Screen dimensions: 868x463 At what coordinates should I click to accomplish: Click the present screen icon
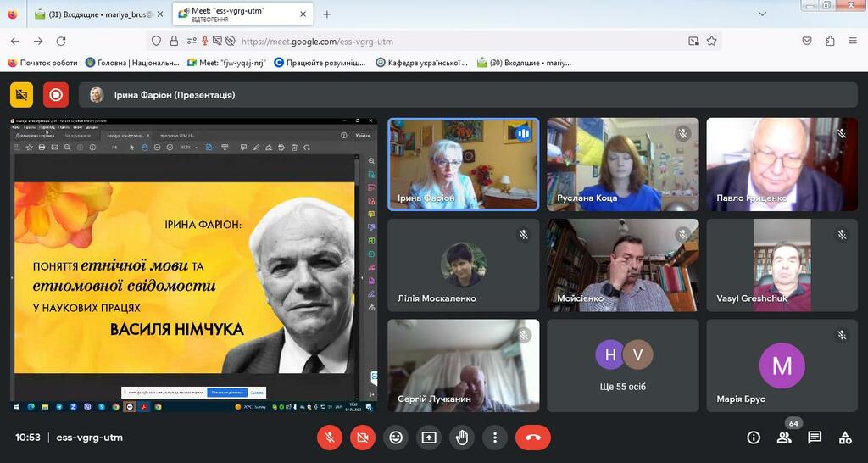[428, 438]
